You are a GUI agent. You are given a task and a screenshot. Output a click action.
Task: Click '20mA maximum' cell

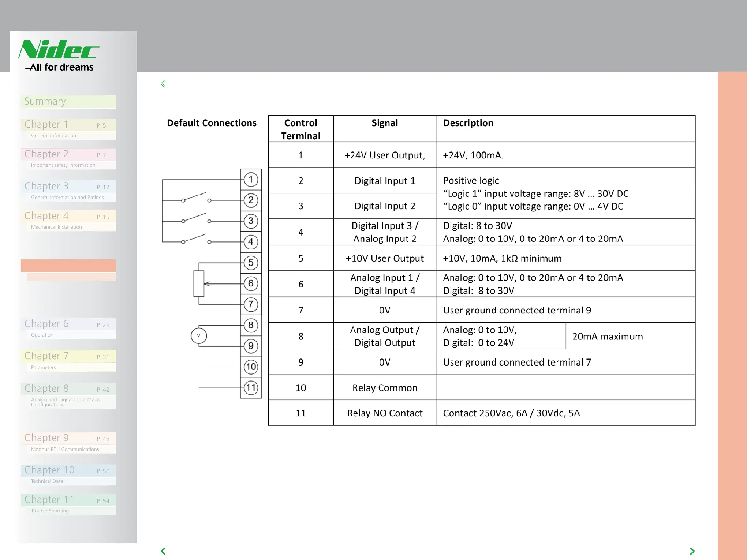(x=630, y=336)
